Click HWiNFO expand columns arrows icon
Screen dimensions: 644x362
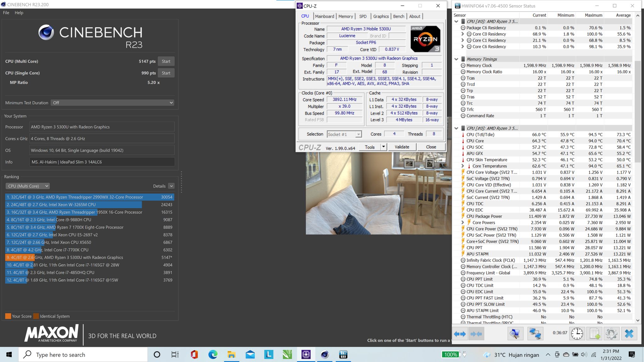tap(460, 334)
